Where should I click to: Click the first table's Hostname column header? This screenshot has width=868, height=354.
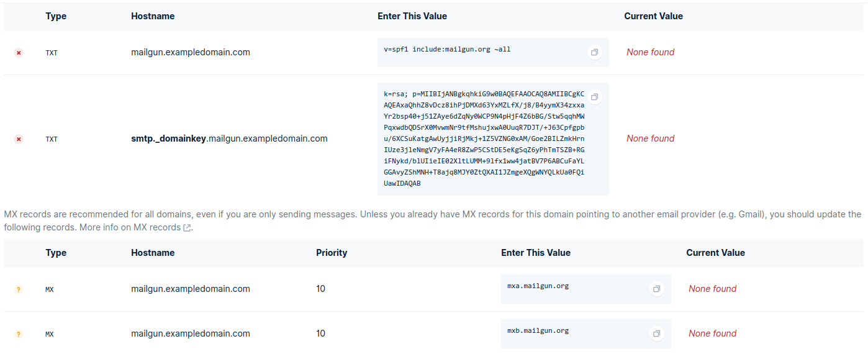(153, 16)
